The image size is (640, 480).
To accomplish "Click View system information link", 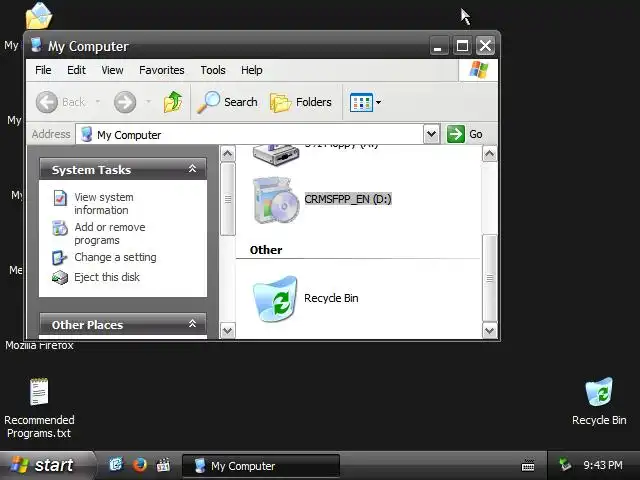I will pos(104,203).
